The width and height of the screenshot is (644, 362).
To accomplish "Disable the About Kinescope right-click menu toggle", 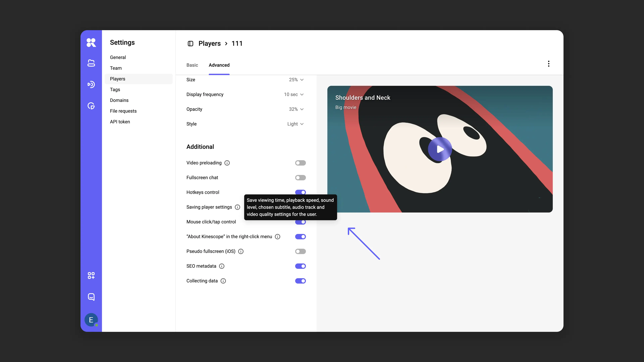I will [x=300, y=237].
